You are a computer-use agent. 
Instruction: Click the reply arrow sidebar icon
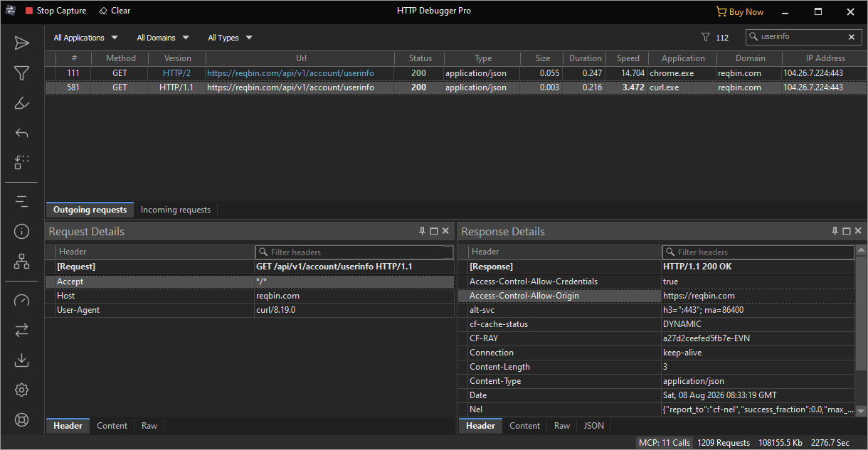(x=22, y=133)
